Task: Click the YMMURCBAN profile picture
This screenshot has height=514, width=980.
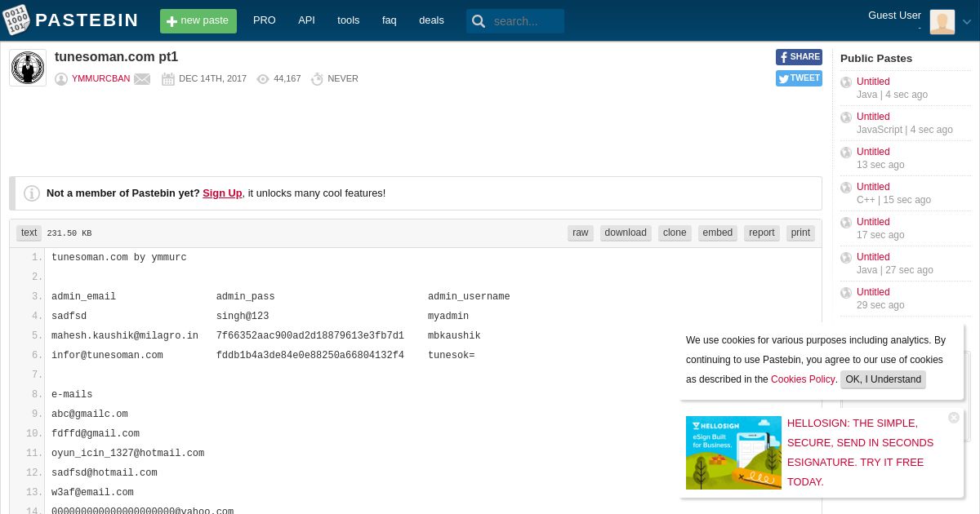Action: [x=28, y=68]
